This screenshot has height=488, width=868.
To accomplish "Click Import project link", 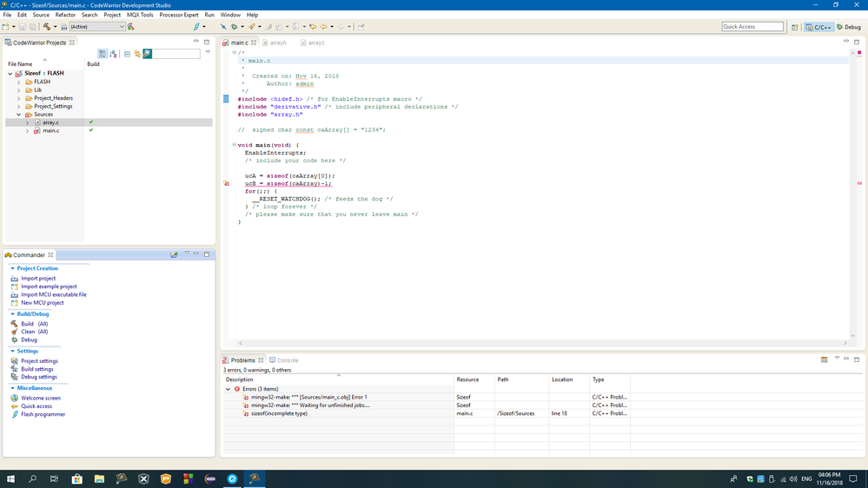I will (x=38, y=279).
